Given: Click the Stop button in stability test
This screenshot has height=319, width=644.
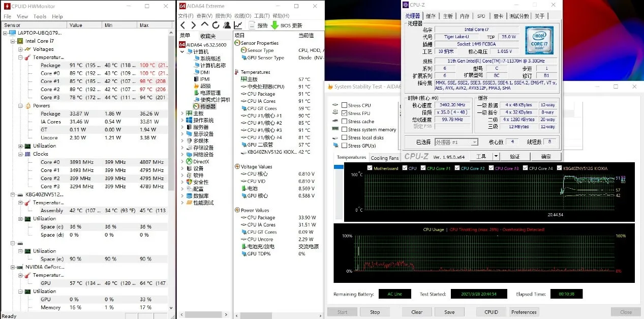Looking at the screenshot, I should pyautogui.click(x=375, y=312).
